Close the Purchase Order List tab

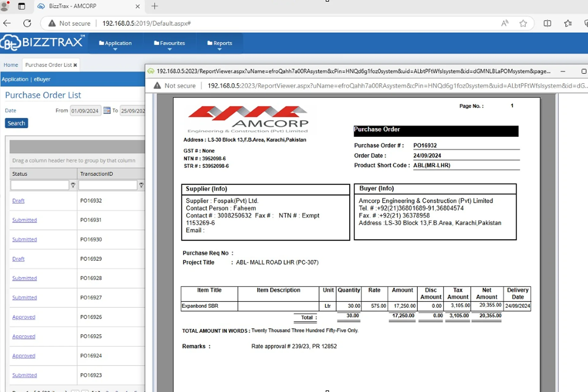tap(75, 65)
